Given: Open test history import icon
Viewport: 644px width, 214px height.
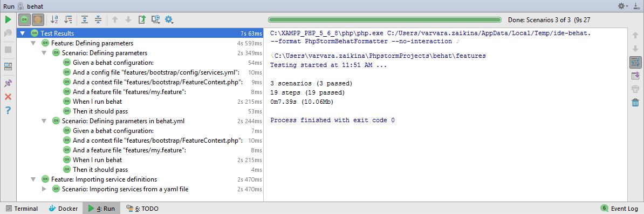Looking at the screenshot, I should [x=155, y=19].
